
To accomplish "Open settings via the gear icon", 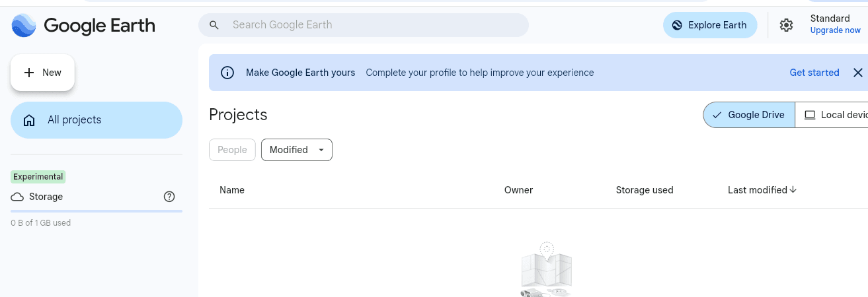I will 786,25.
